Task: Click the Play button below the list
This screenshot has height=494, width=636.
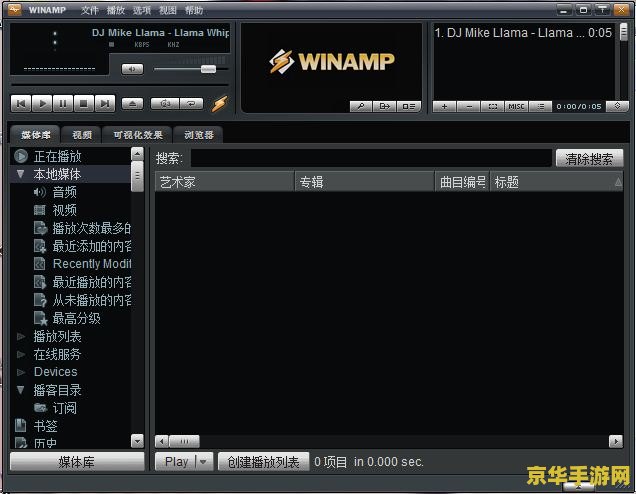Action: point(176,462)
